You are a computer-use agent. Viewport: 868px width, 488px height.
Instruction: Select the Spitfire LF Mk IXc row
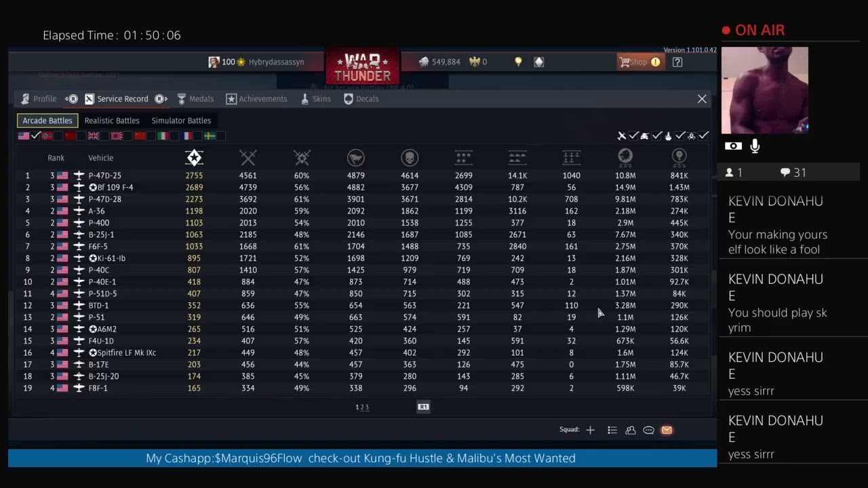click(x=361, y=352)
